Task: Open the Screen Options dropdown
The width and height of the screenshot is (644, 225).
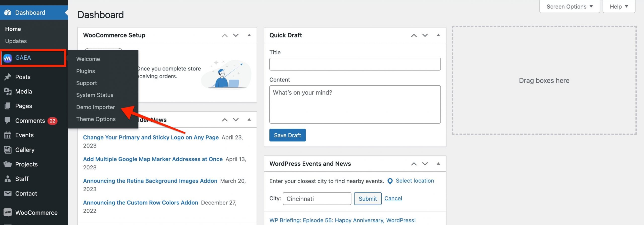Action: click(570, 7)
